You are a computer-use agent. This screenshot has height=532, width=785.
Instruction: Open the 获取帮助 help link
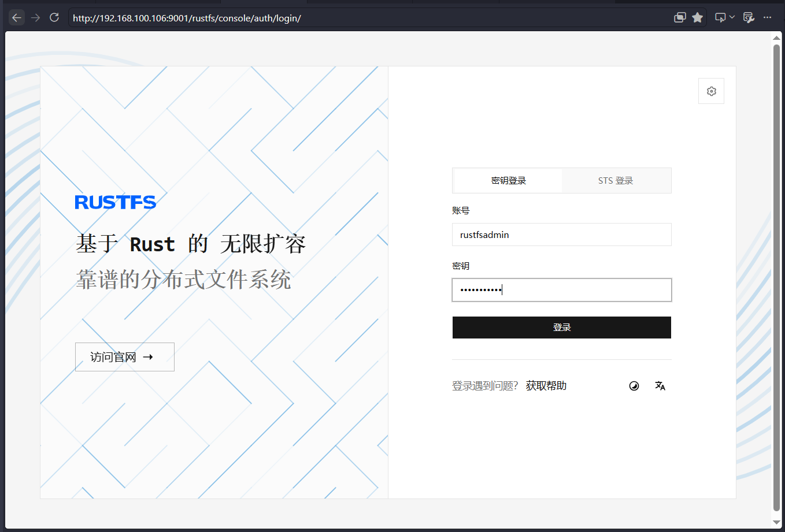546,386
